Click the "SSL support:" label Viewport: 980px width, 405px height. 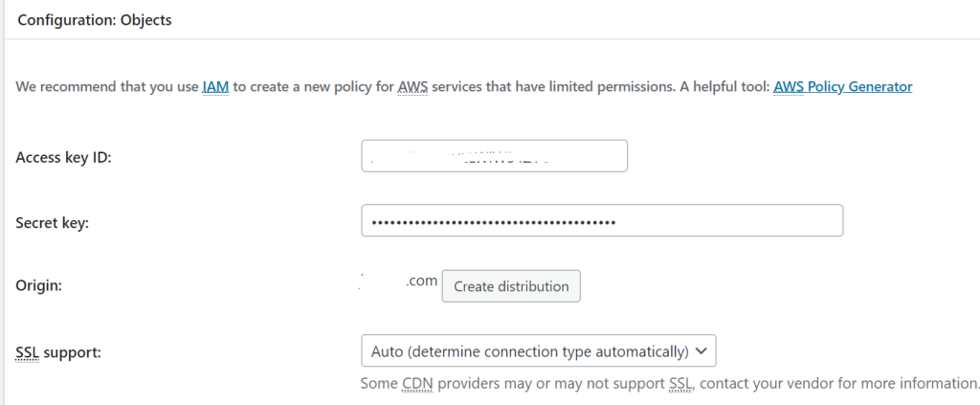58,351
